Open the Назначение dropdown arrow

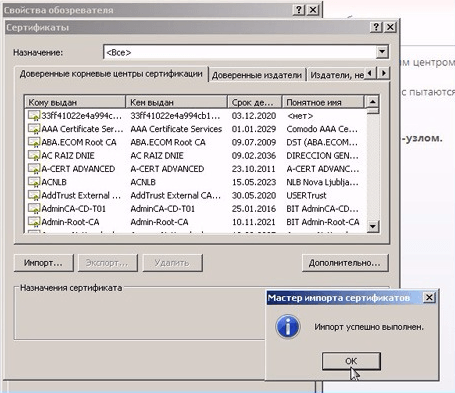[x=382, y=52]
